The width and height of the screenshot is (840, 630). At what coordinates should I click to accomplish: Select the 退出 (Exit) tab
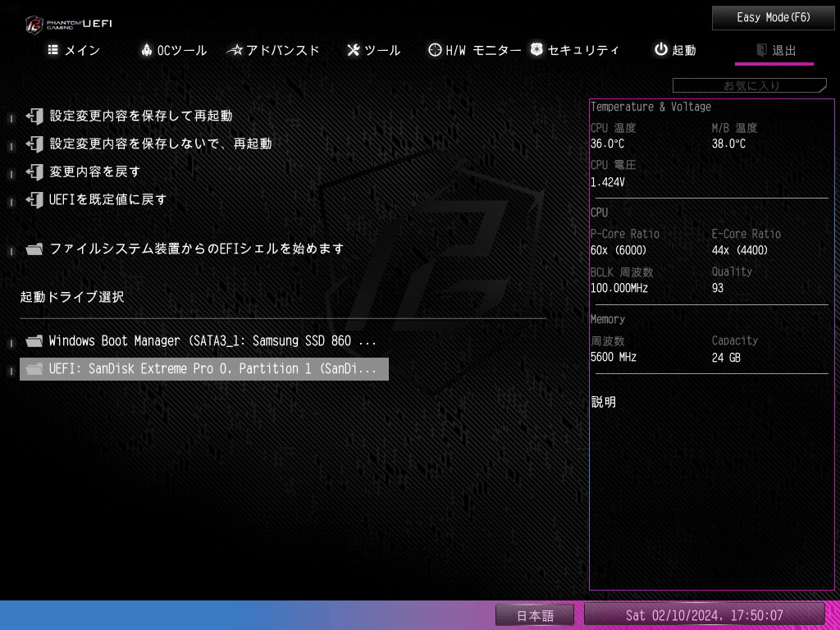[775, 50]
